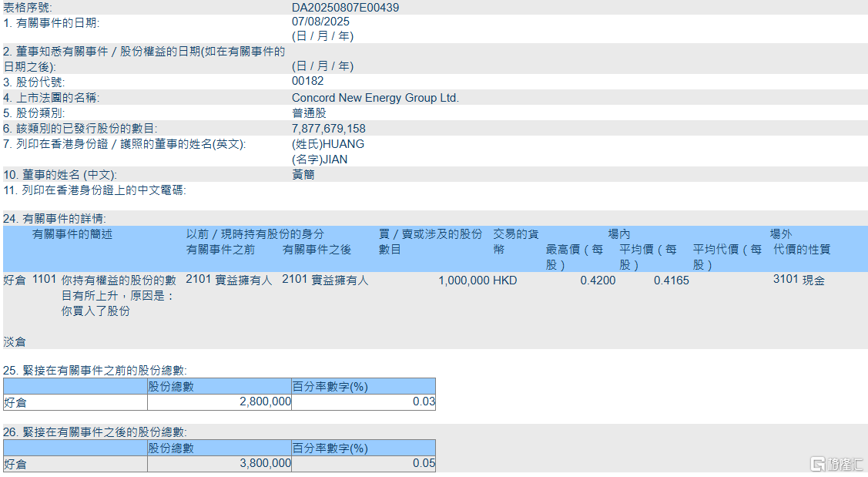Click the director surname HUANG

click(x=328, y=144)
